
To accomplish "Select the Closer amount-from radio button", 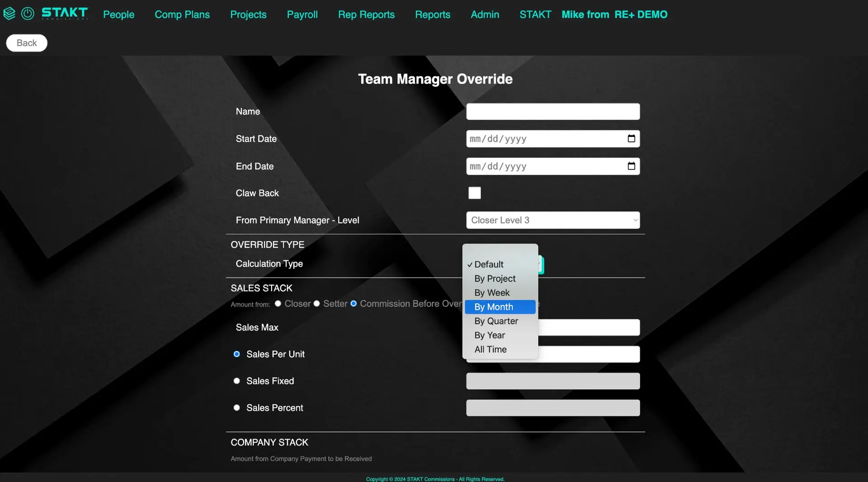I will click(x=278, y=304).
